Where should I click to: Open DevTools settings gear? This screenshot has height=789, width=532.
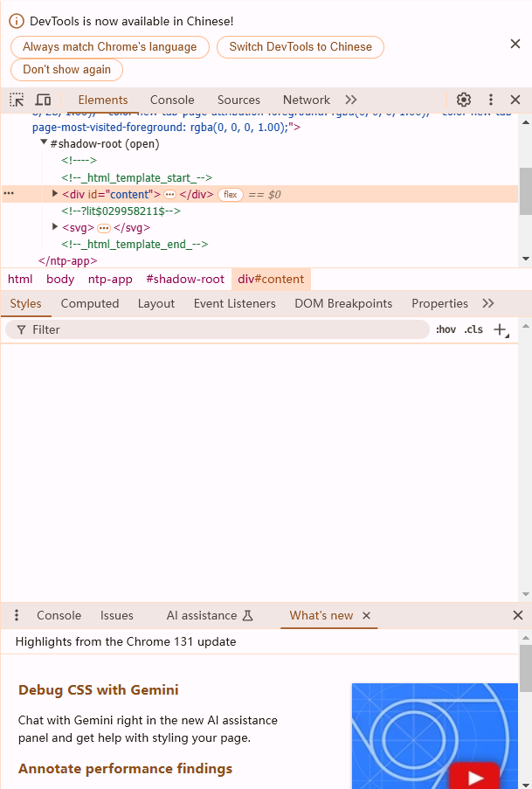pyautogui.click(x=464, y=100)
